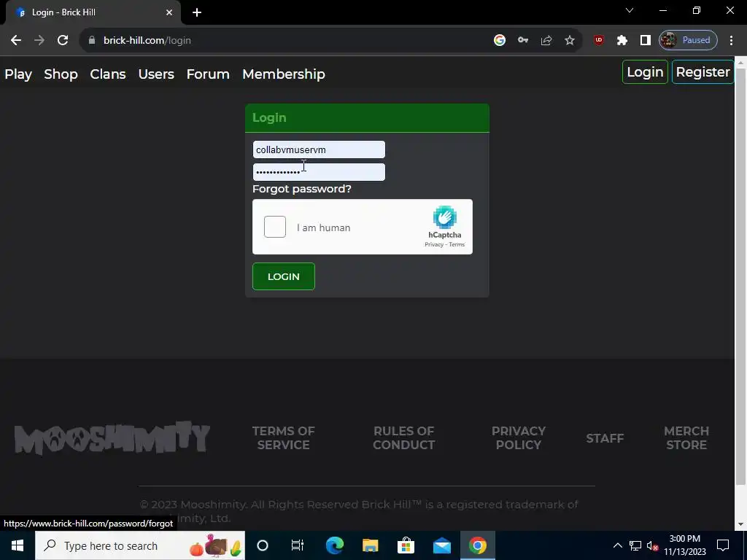
Task: Open Chrome three-dot menu
Action: pyautogui.click(x=731, y=41)
